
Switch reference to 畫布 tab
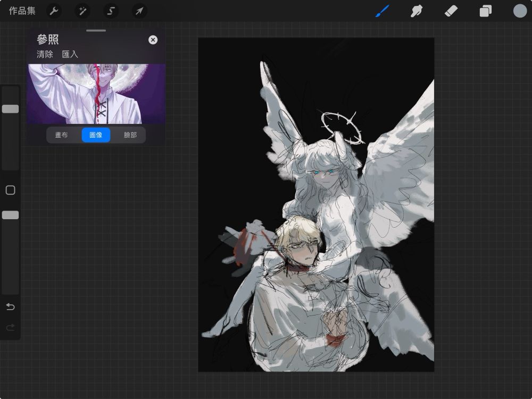(x=62, y=135)
